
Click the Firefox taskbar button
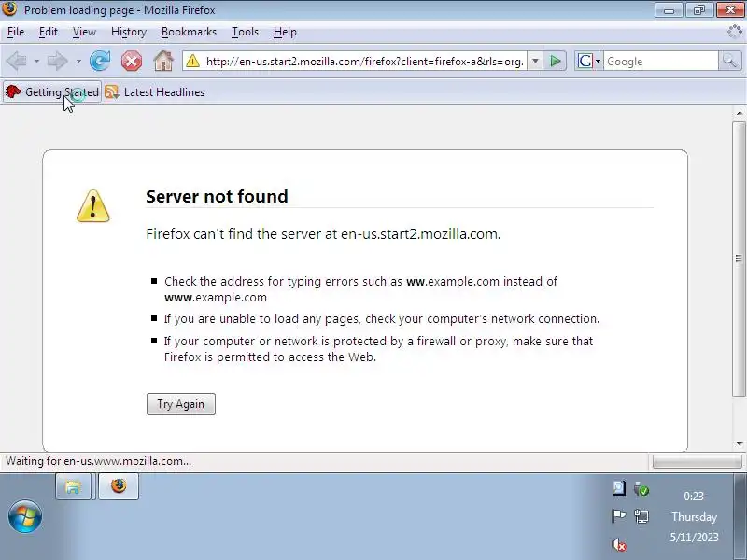119,486
